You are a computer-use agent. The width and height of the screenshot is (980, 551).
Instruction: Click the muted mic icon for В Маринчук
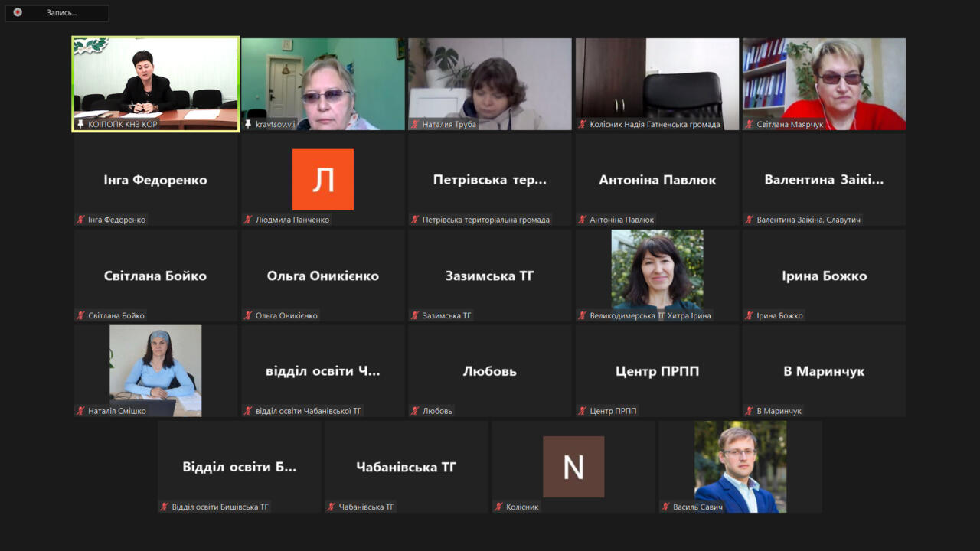[x=750, y=411]
